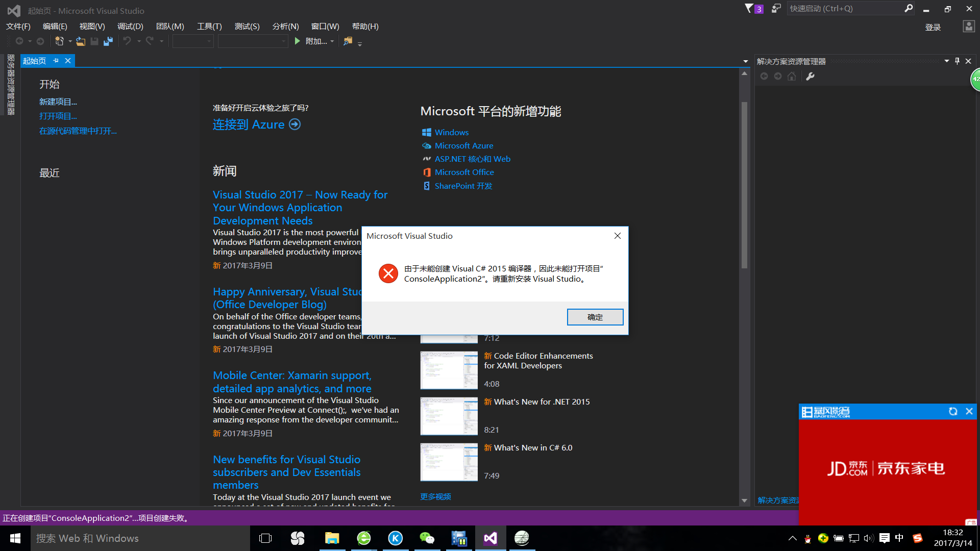Open the document tab list dropdown arrow

(x=746, y=61)
